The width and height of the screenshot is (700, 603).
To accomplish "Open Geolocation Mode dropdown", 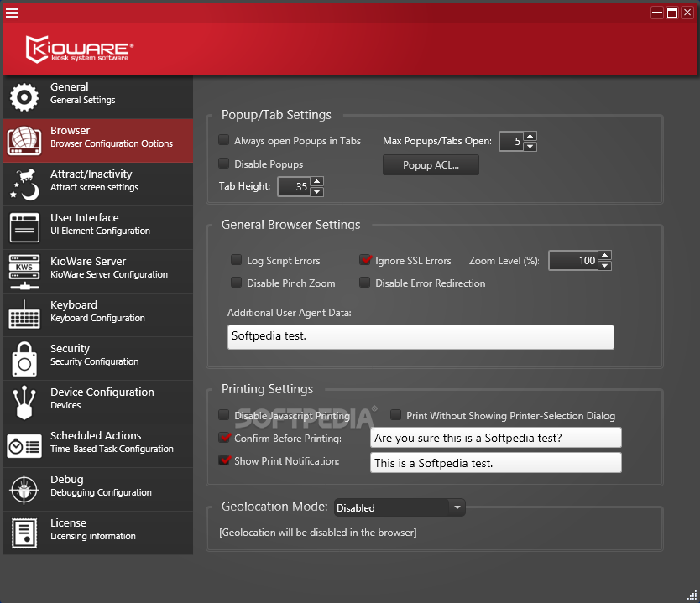I will pyautogui.click(x=400, y=507).
